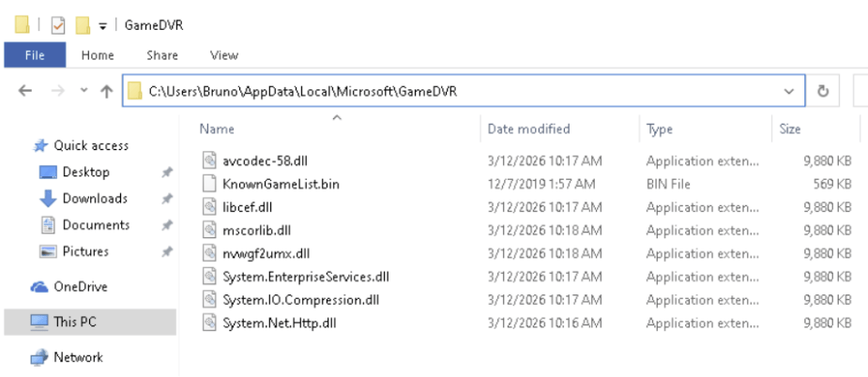This screenshot has width=868, height=377.
Task: Switch to the View ribbon tab
Action: [224, 55]
